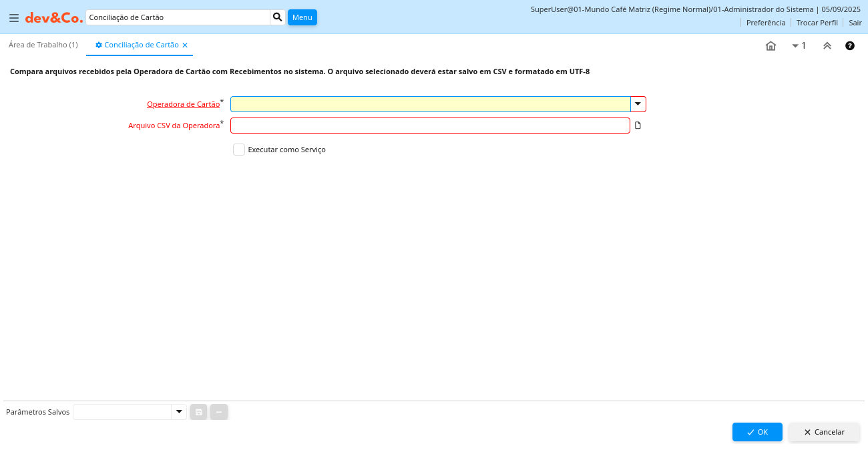Browse file icon for CSV field
The height and width of the screenshot is (450, 868).
click(x=638, y=126)
